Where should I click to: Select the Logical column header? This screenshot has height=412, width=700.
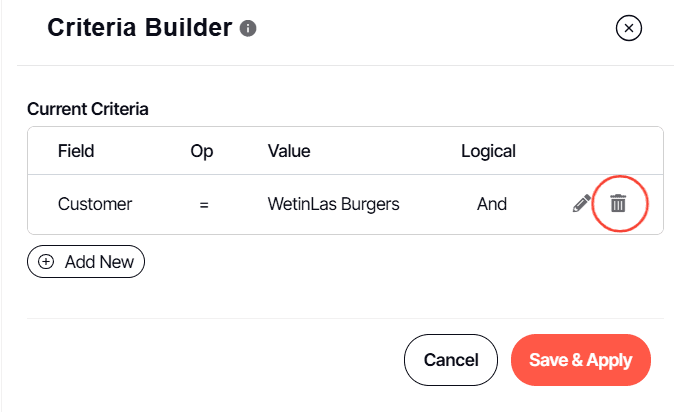488,151
